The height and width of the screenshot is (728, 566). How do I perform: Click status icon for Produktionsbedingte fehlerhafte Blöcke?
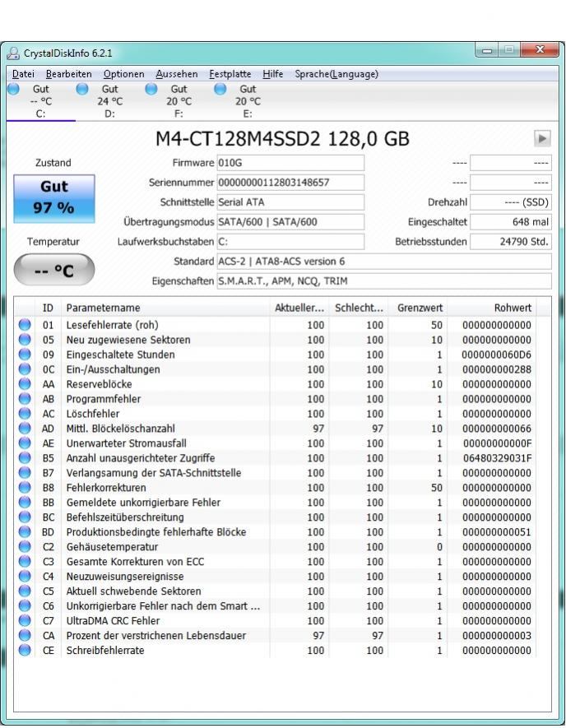coord(25,531)
